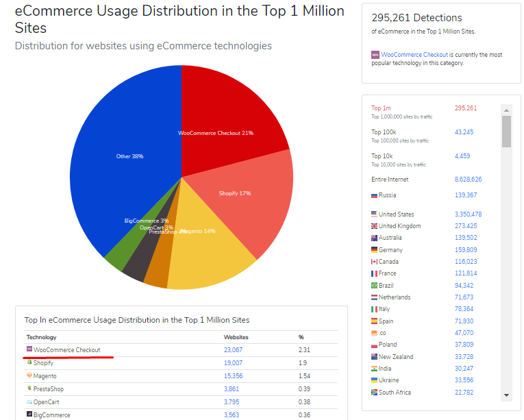Open United Kingdom 273,425 count link

click(466, 225)
